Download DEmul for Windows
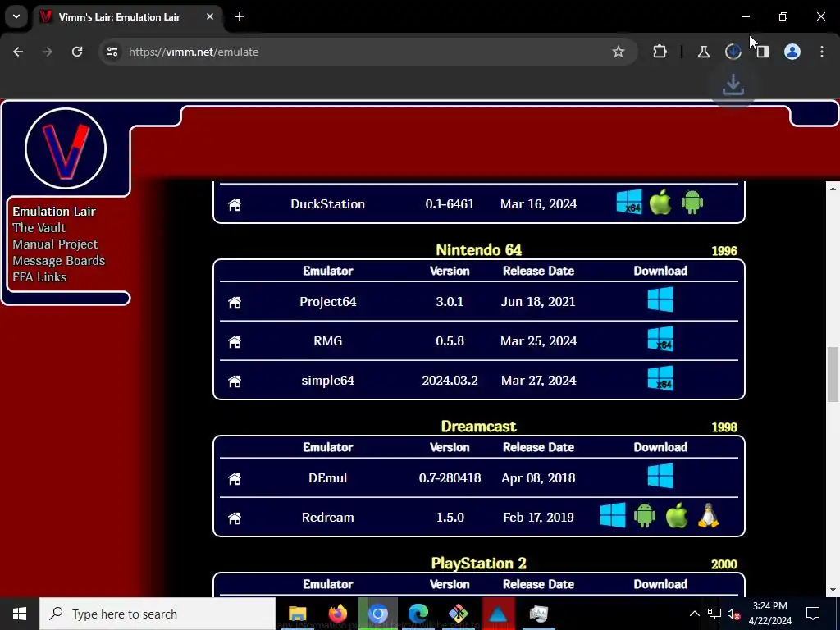Image resolution: width=840 pixels, height=630 pixels. point(660,476)
